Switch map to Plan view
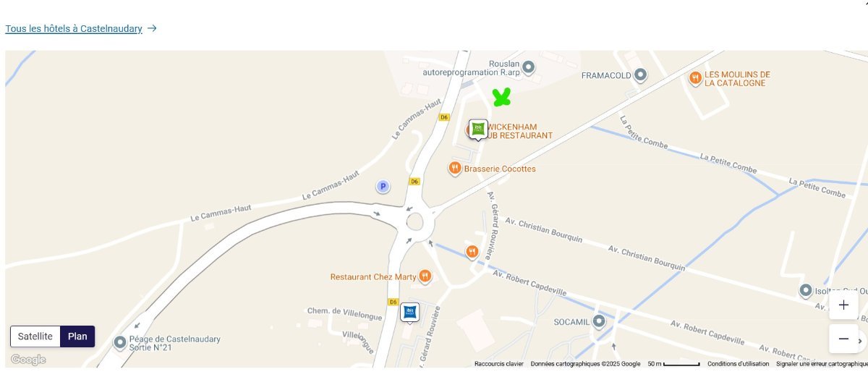The width and height of the screenshot is (868, 377). point(77,336)
